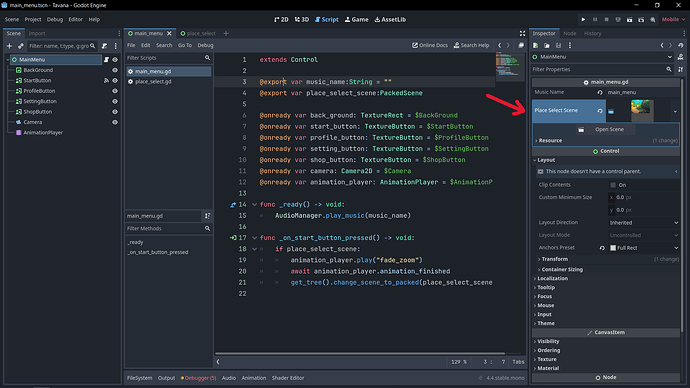Open Online Docs link
The height and width of the screenshot is (388, 690).
coord(430,45)
